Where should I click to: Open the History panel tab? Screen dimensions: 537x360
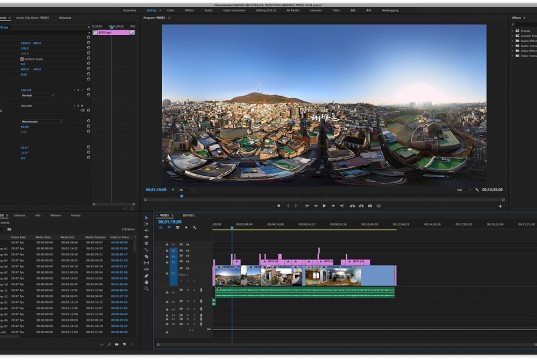[x=76, y=215]
